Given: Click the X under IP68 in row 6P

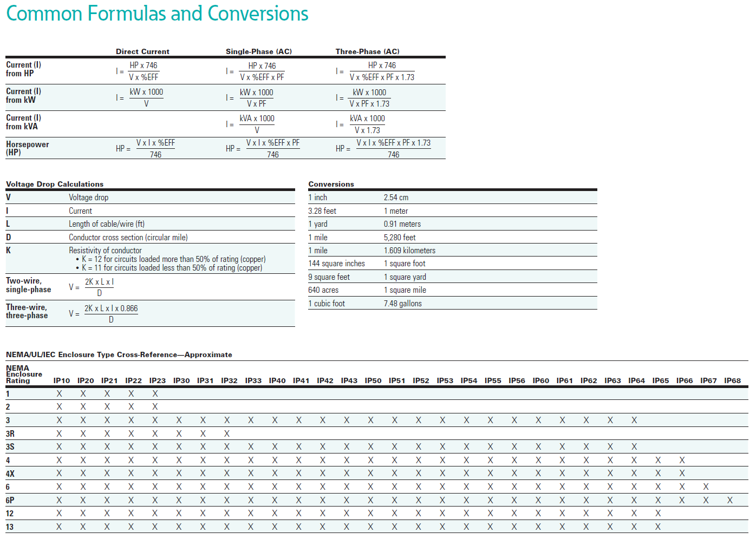Looking at the screenshot, I should pyautogui.click(x=729, y=501).
